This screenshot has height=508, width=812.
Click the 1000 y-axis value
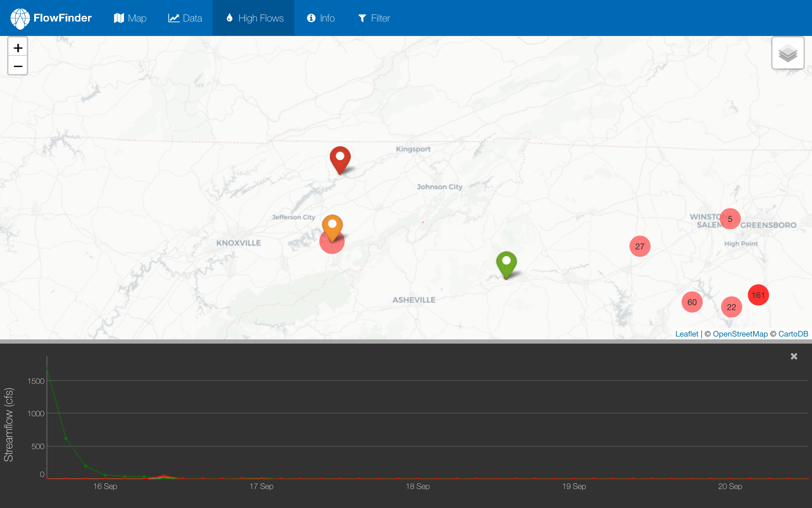[36, 413]
